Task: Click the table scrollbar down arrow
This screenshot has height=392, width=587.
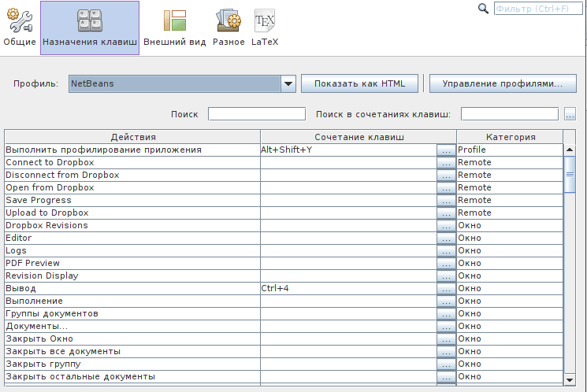Action: (x=570, y=380)
